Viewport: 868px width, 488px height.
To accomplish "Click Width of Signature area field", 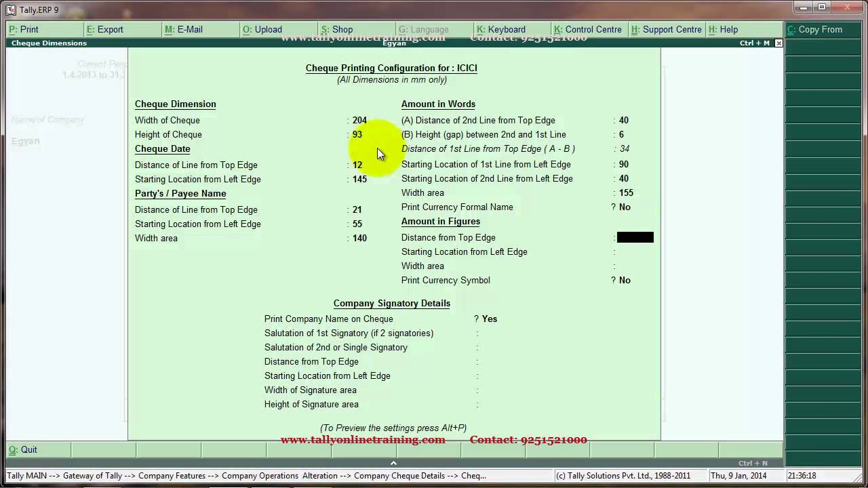I will pos(495,390).
